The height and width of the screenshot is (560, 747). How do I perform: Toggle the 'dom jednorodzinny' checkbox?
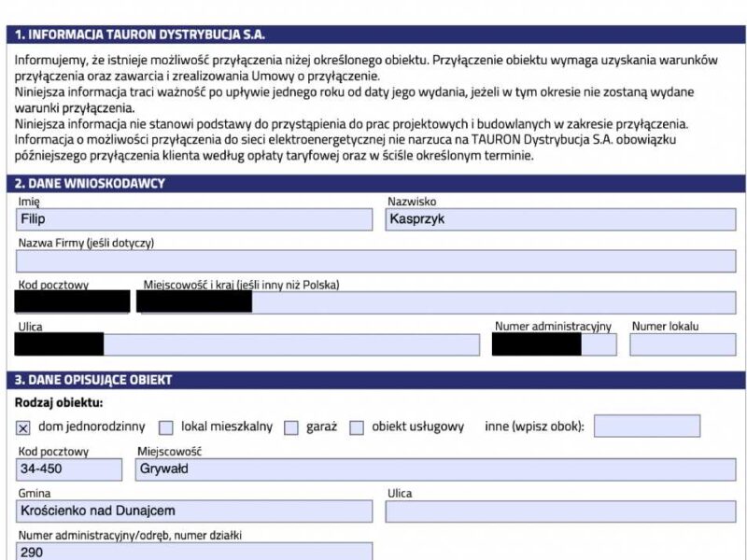coord(23,427)
